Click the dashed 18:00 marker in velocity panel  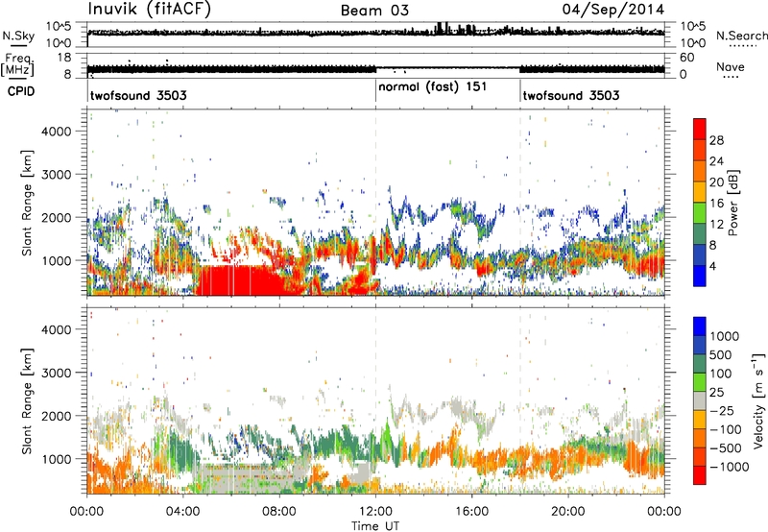coord(520,401)
